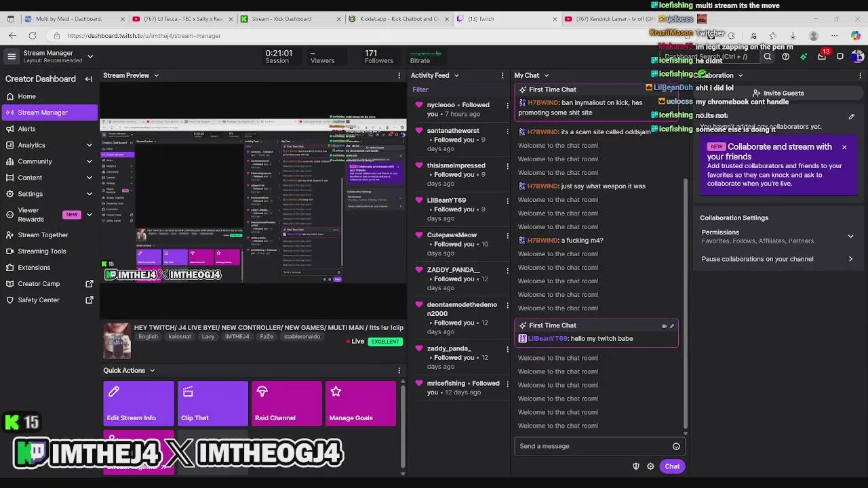Click the stream thumbnail image

coord(117,341)
